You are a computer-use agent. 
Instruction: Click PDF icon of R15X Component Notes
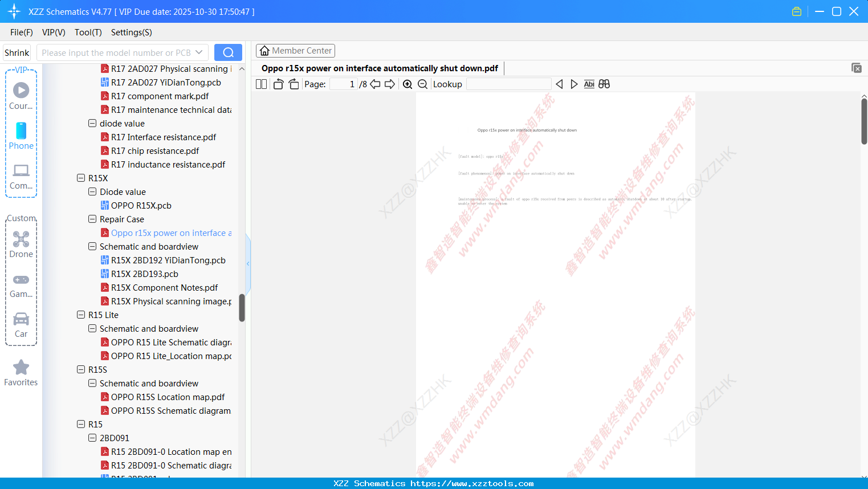pyautogui.click(x=105, y=287)
